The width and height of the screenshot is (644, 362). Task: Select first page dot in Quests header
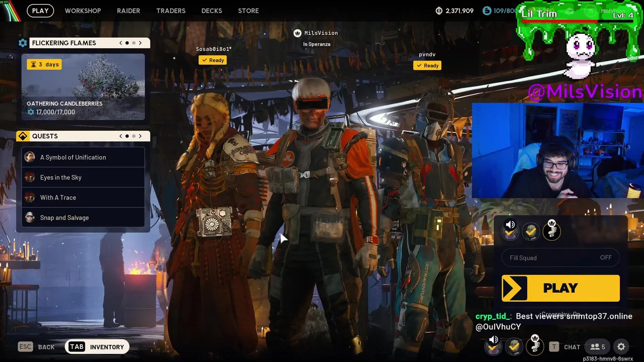click(127, 136)
